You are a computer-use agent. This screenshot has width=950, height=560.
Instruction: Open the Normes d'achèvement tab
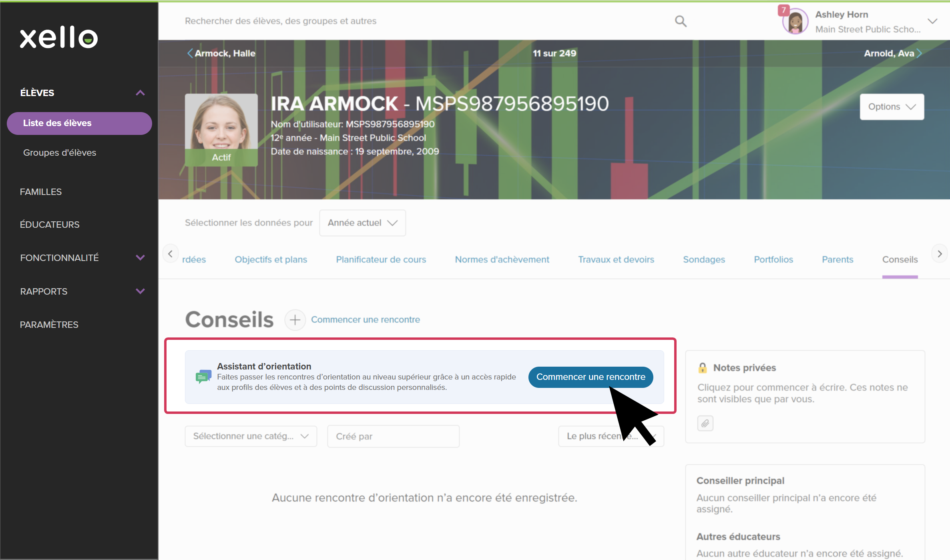click(502, 259)
